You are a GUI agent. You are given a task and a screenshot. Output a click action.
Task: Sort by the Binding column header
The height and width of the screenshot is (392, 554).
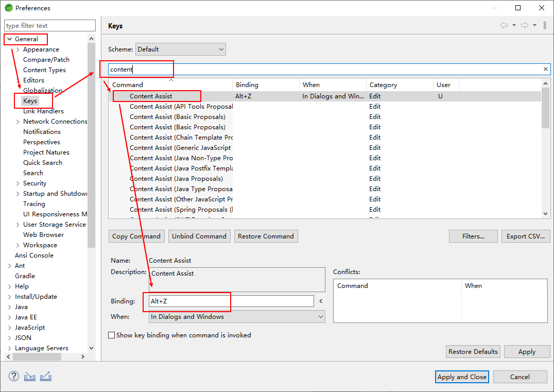[x=266, y=85]
